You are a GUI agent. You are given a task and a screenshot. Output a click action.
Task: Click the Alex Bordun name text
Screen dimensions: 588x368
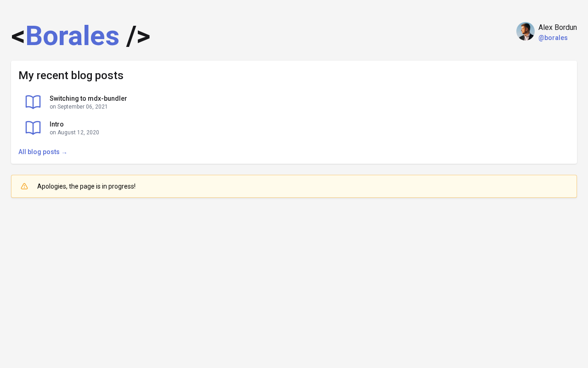pos(557,28)
